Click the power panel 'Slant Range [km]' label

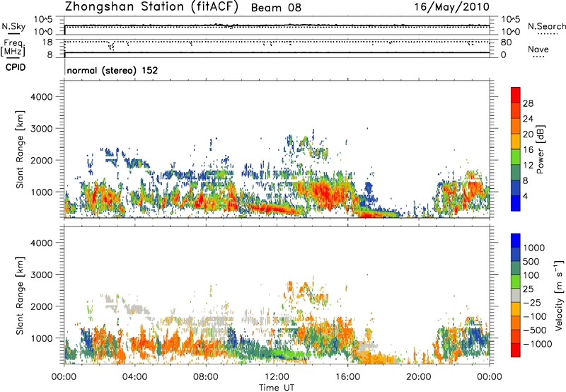point(20,149)
